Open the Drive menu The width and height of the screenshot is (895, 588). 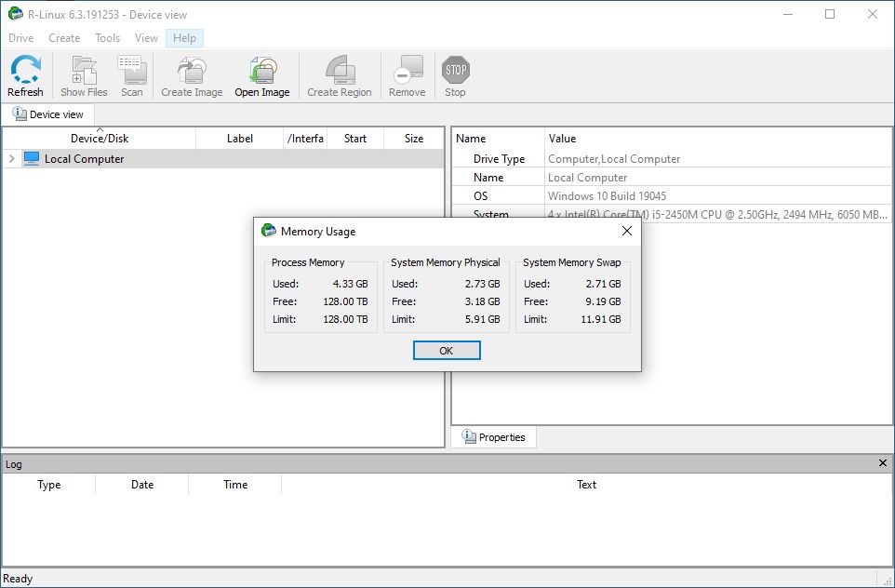click(x=21, y=37)
